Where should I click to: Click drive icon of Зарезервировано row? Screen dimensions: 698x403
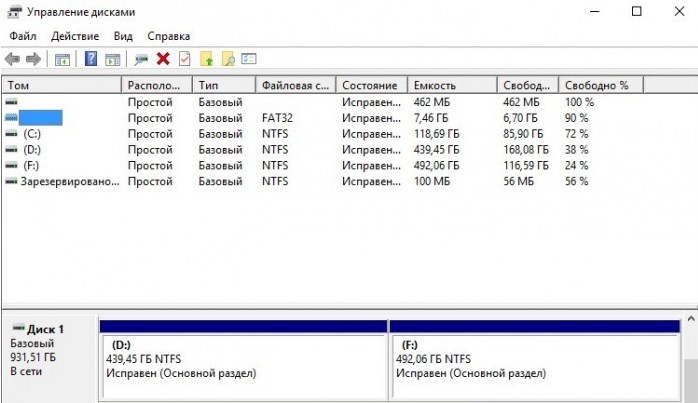coord(12,181)
